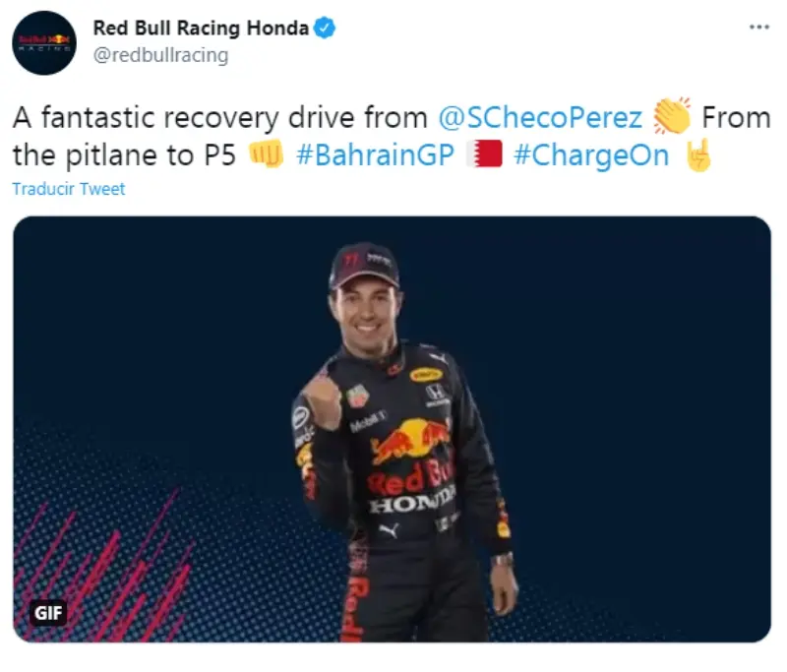This screenshot has width=787, height=672.
Task: Open the @SChecoPerez mention
Action: (x=540, y=117)
